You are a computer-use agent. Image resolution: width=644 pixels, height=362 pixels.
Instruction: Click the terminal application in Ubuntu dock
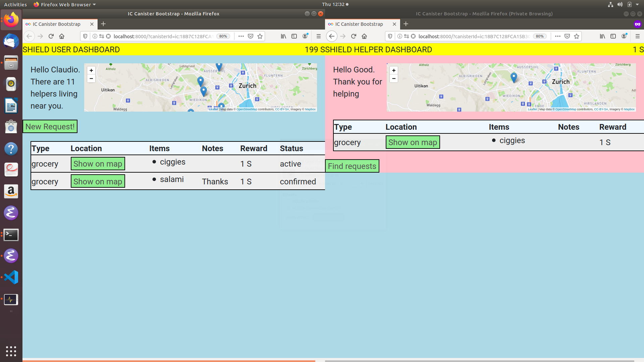click(11, 234)
